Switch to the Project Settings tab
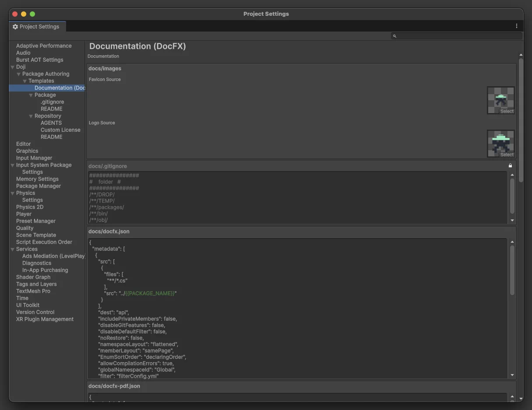 pos(38,27)
